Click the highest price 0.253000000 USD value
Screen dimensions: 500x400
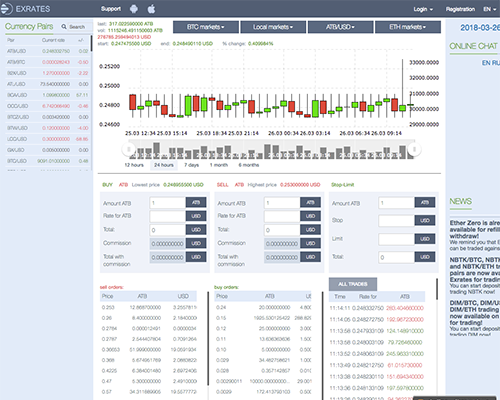300,185
